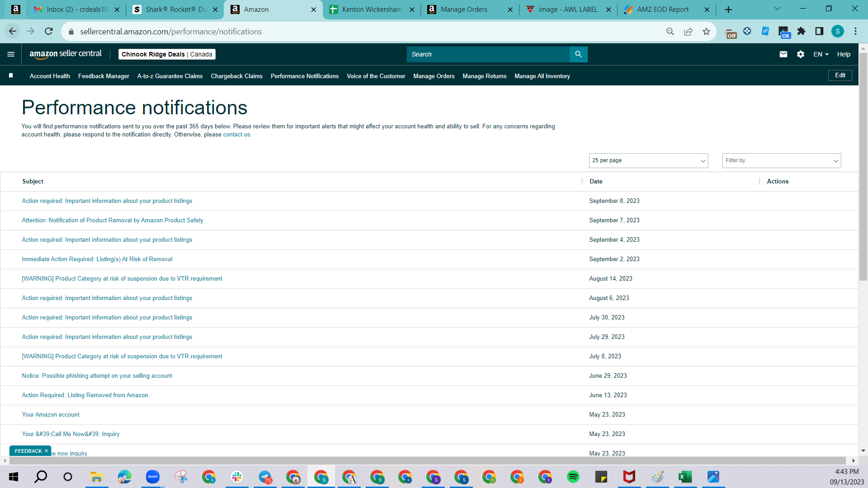Image resolution: width=868 pixels, height=488 pixels.
Task: Open A-to-z Guarantee Claims
Action: (x=170, y=76)
